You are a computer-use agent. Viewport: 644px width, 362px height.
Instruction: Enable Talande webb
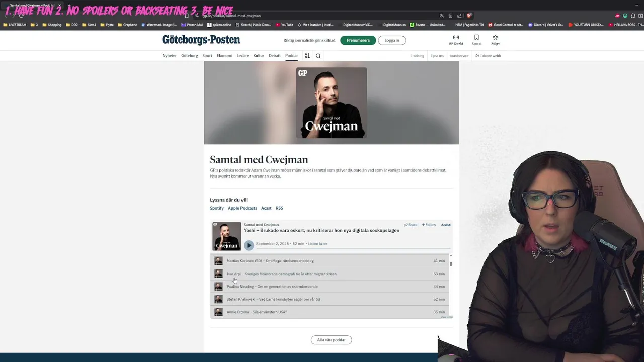[488, 56]
